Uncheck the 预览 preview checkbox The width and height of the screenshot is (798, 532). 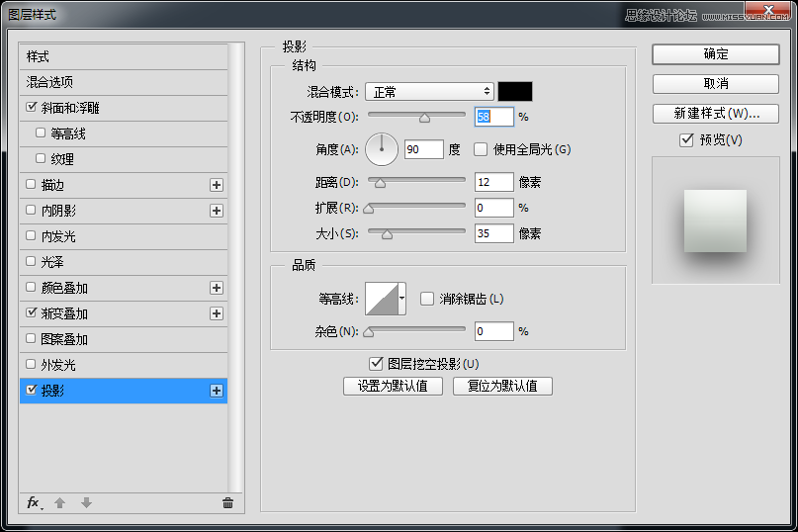click(x=686, y=139)
